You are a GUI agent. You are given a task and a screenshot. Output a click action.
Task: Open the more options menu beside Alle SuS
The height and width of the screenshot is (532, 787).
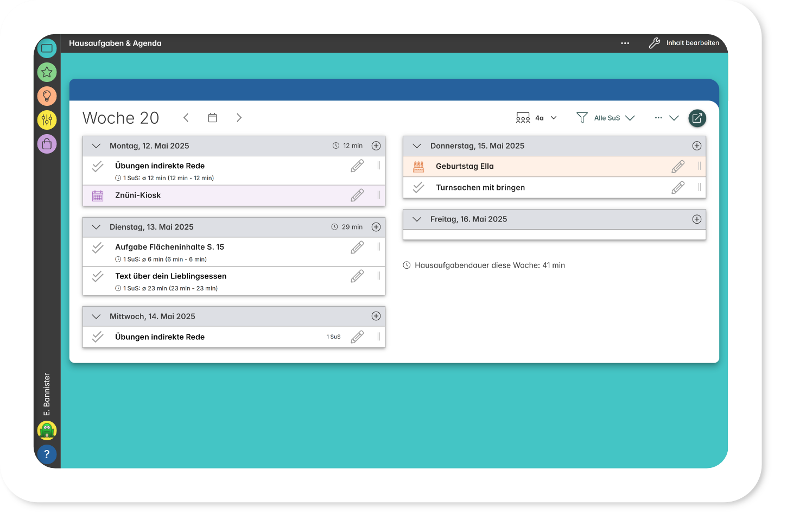[658, 118]
